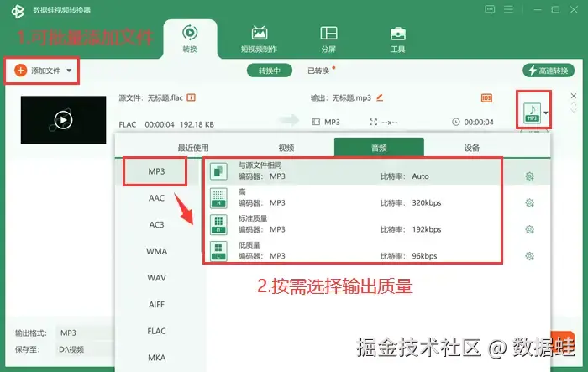Edit output name with pencil icon
588x372 pixels.
(380, 97)
